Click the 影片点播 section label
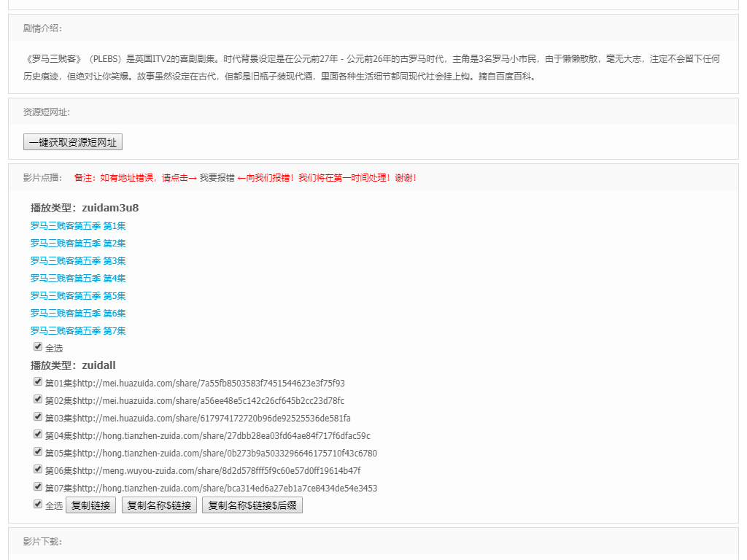Viewport: 747px width, 560px height. tap(42, 178)
